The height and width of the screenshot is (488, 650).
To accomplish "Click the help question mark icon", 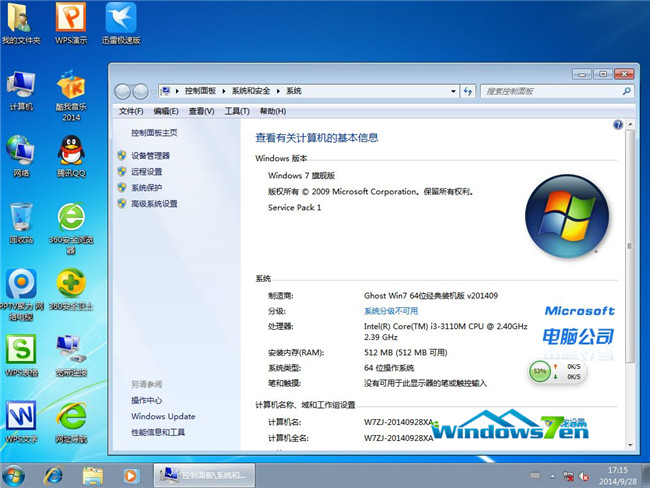I will click(618, 125).
